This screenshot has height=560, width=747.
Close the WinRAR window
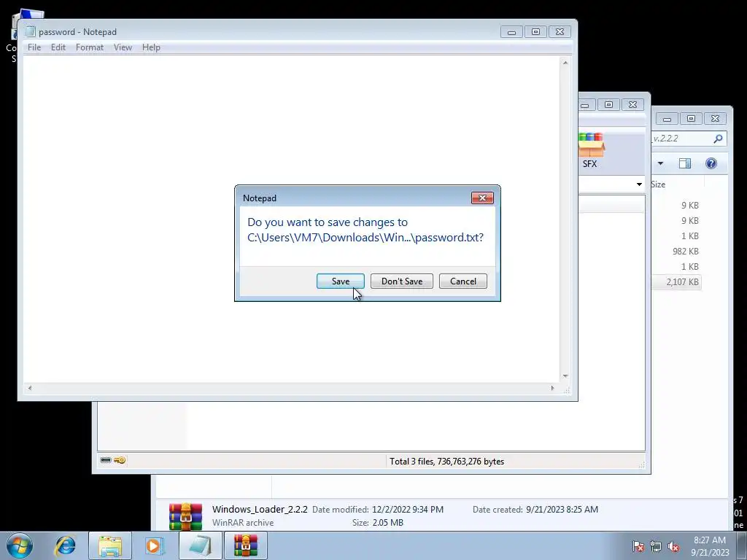[x=632, y=105]
